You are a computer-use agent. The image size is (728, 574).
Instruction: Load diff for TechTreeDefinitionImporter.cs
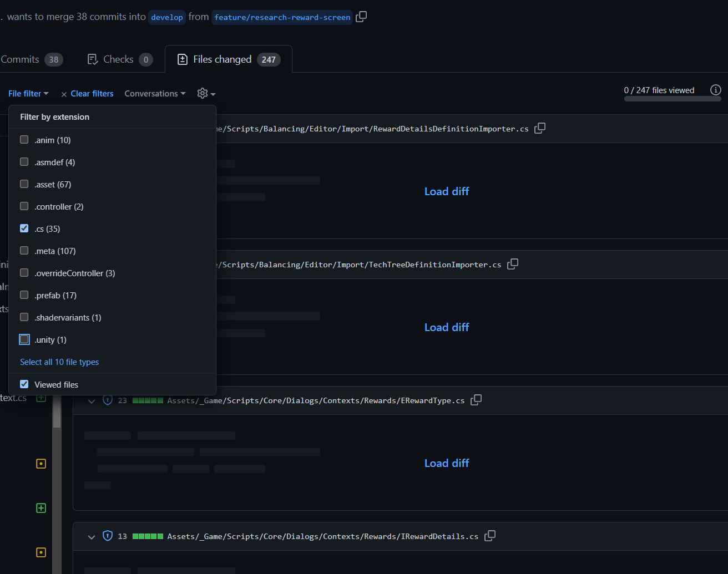click(447, 327)
